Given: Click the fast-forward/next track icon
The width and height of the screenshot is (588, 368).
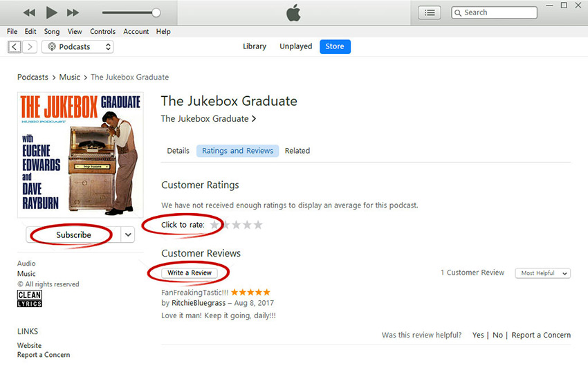Looking at the screenshot, I should [73, 12].
